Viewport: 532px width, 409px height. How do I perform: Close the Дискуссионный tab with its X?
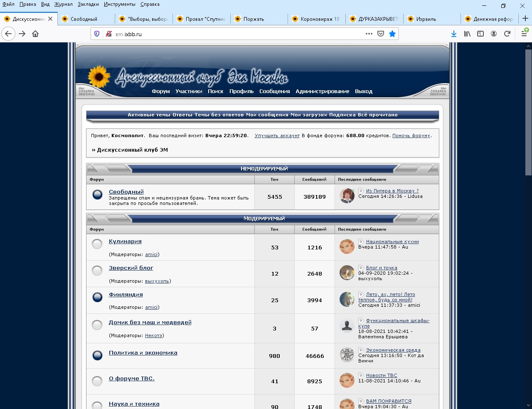click(50, 19)
